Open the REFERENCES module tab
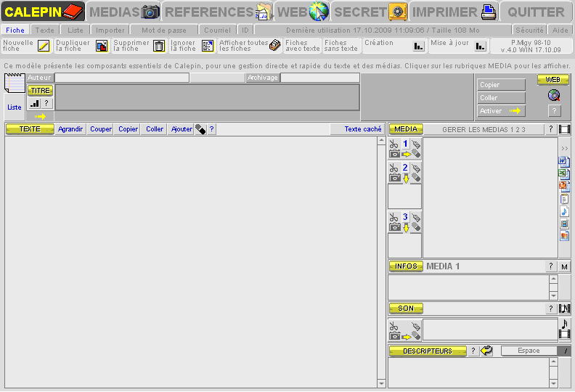This screenshot has width=575, height=392. pos(219,12)
